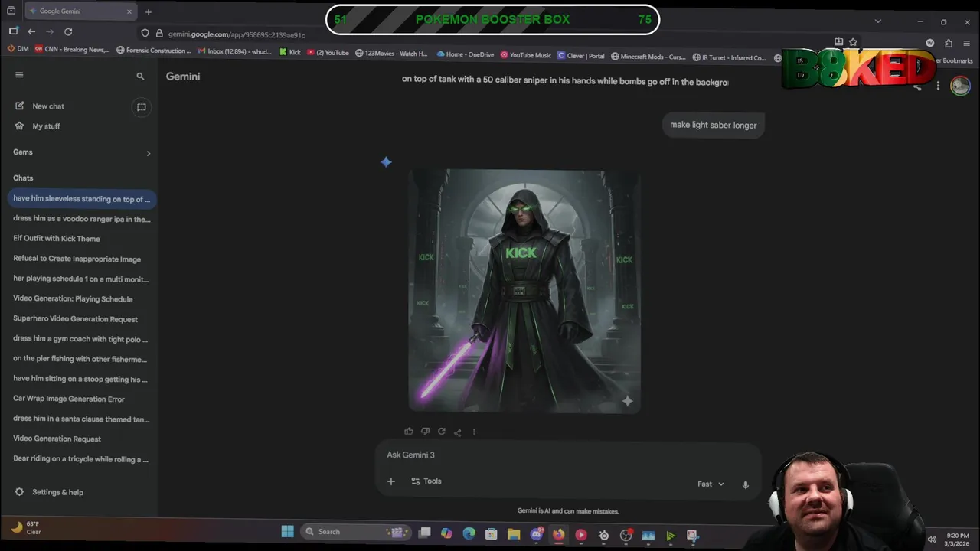Open chat 'have him sleeveless standing on top of'
980x551 pixels.
(82, 199)
